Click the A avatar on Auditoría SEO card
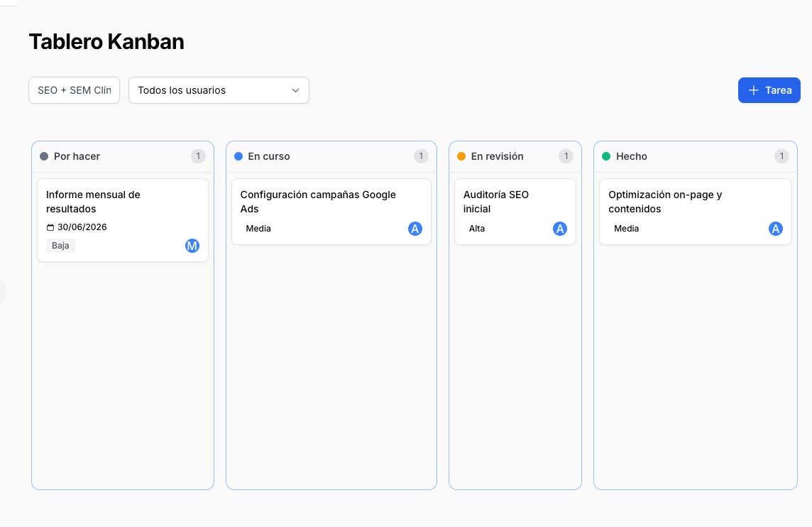 click(x=560, y=229)
